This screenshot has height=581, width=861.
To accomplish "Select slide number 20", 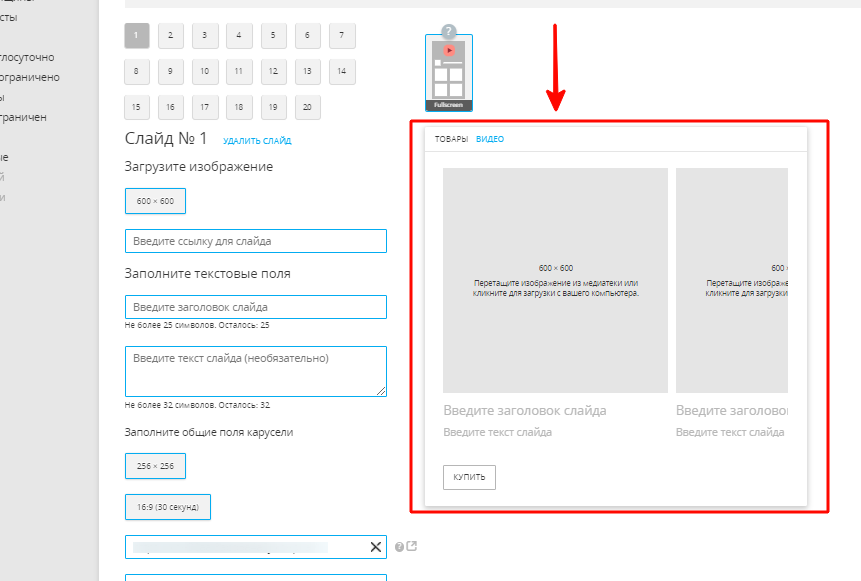I will point(308,108).
